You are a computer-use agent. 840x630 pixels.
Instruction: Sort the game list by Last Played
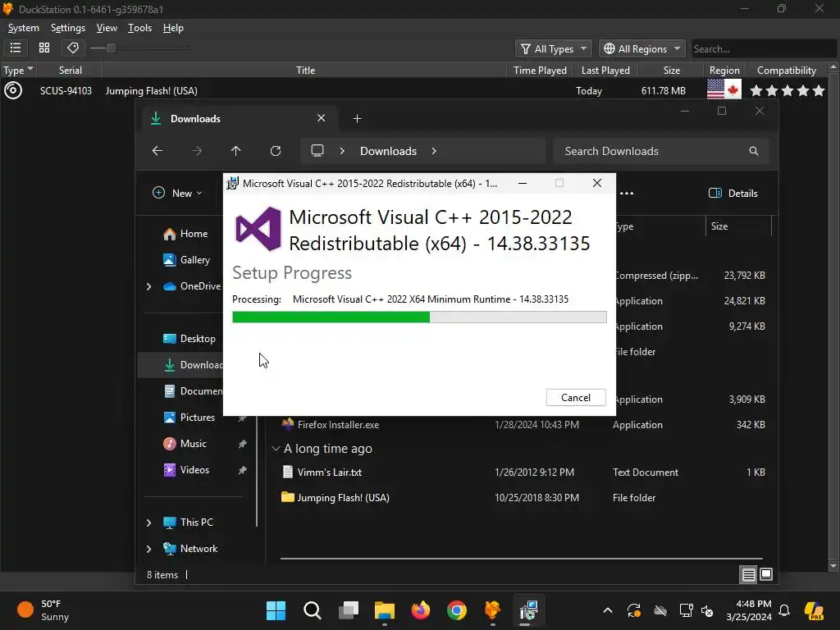[x=605, y=71]
